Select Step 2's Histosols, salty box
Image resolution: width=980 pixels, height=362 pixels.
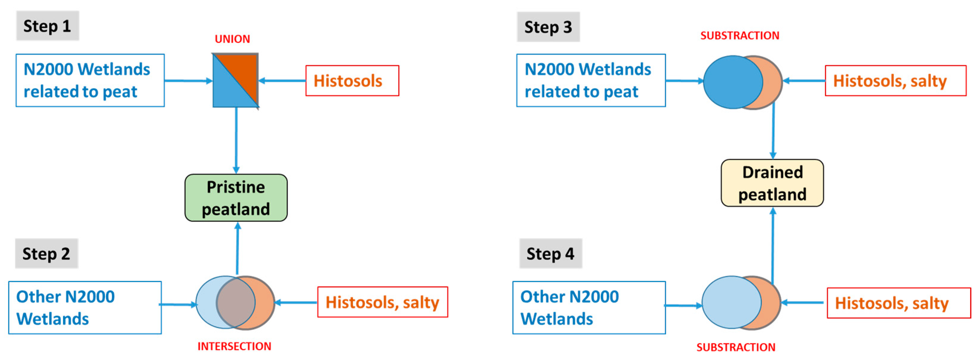tap(382, 302)
